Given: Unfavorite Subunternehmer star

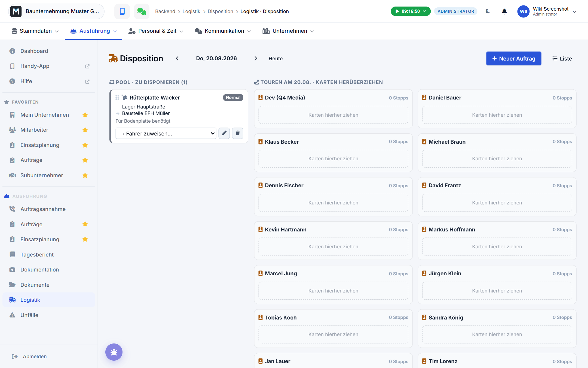Looking at the screenshot, I should (x=85, y=175).
